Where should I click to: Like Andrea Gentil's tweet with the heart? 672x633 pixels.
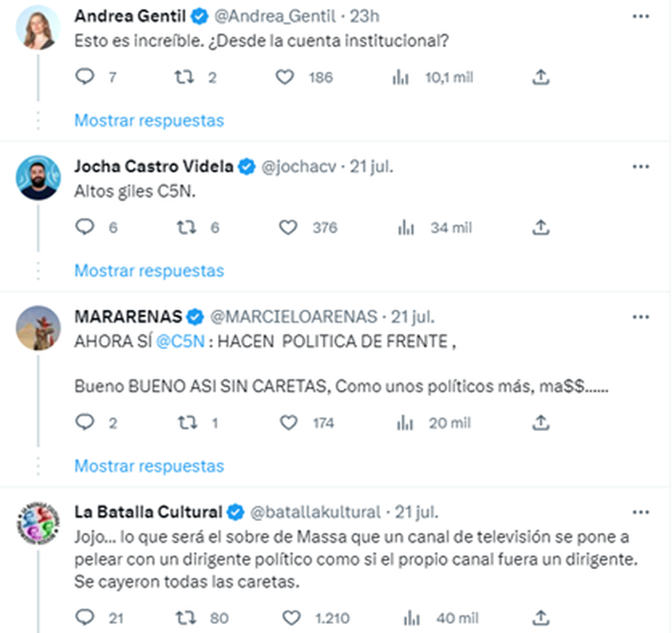[285, 77]
